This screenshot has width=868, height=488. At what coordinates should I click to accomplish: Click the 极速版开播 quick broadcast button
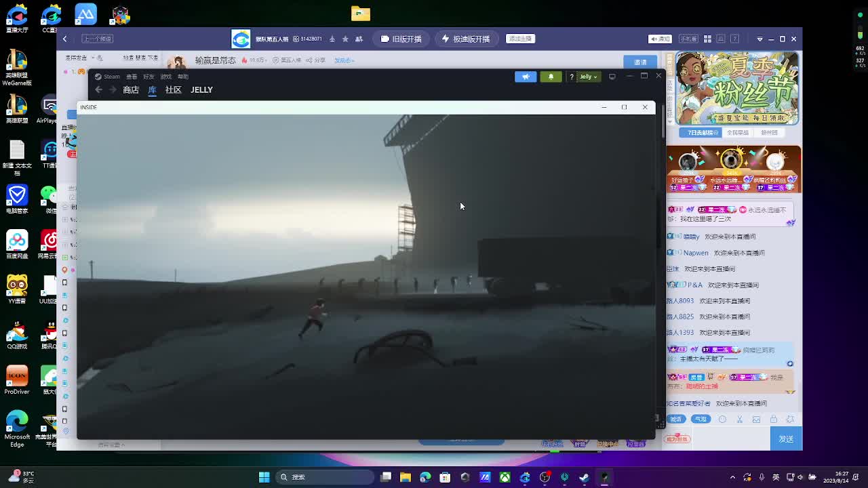pos(465,39)
